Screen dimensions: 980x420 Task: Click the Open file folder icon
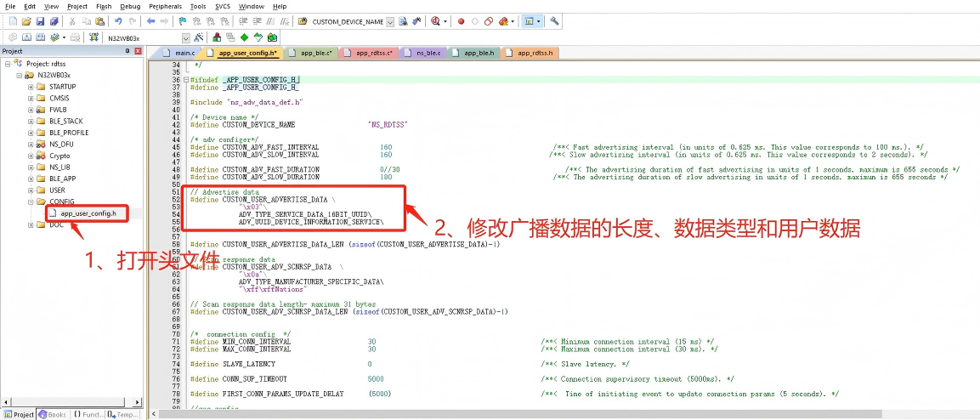click(x=26, y=21)
